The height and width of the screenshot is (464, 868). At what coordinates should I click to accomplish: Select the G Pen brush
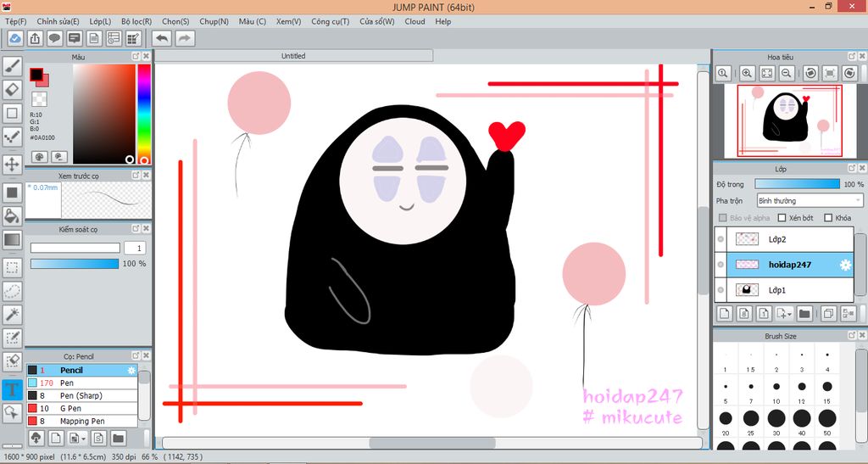tap(82, 408)
